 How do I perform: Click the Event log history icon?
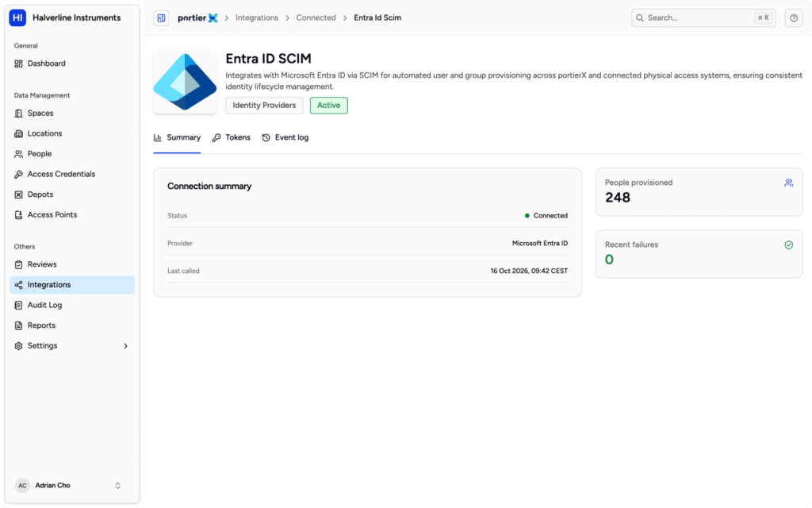(x=266, y=137)
